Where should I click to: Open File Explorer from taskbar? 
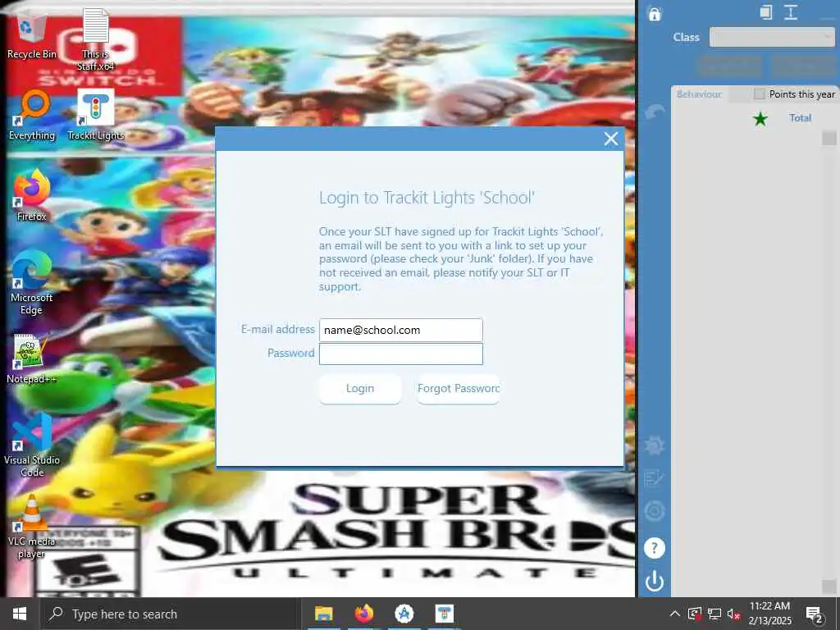(323, 614)
